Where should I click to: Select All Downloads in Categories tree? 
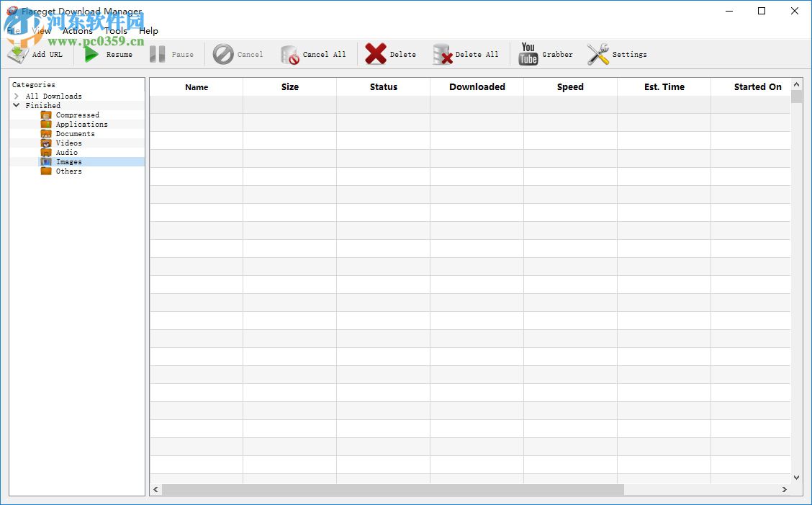click(54, 96)
